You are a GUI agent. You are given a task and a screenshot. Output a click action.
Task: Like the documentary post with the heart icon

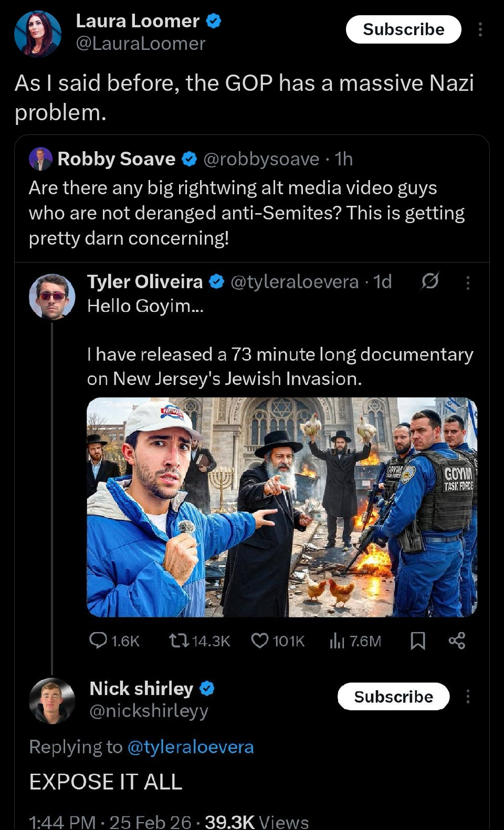[260, 640]
